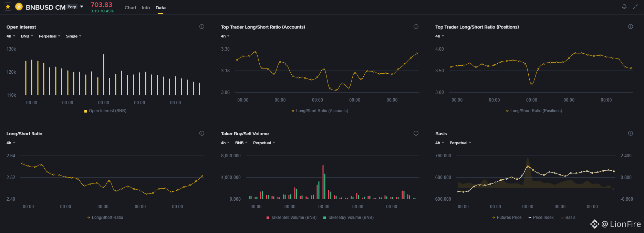Show info for Top Trader Ratio (Accounts)

[x=416, y=27]
